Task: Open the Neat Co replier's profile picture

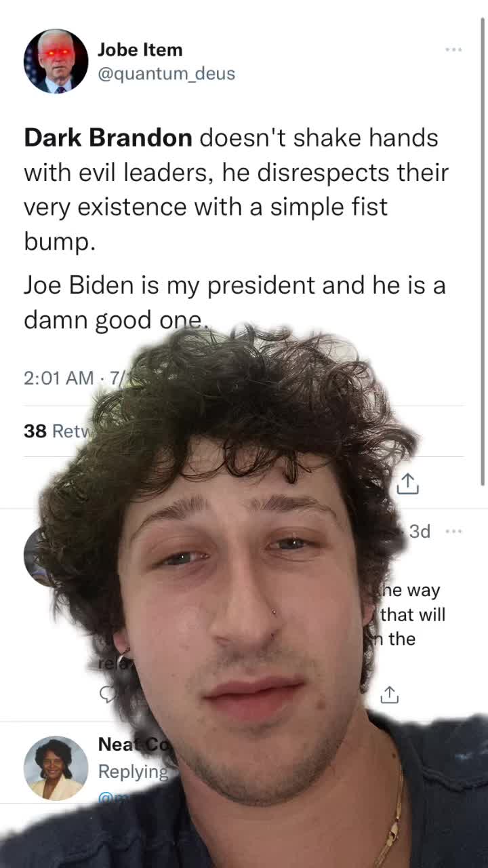Action: [56, 768]
